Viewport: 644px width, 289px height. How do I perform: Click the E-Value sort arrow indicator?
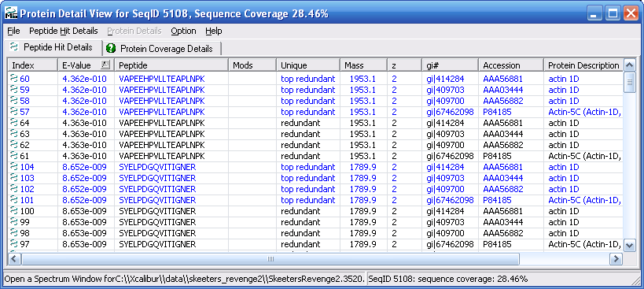(x=105, y=64)
